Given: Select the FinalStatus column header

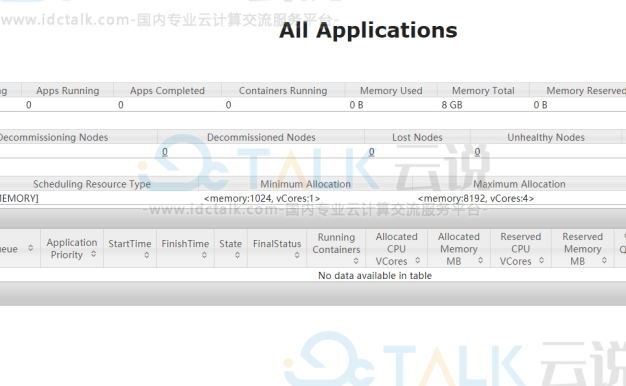Looking at the screenshot, I should coord(277,248).
